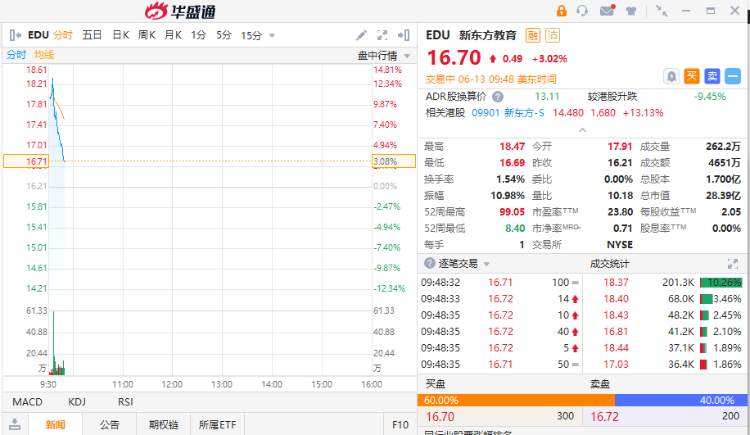
Task: Toggle the orange 均线 average line legend
Action: (x=44, y=55)
